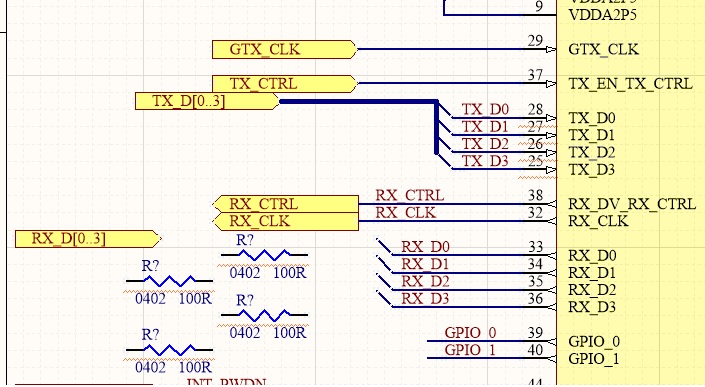Select the TX_D1 net label
This screenshot has width=705, height=387.
tap(485, 127)
